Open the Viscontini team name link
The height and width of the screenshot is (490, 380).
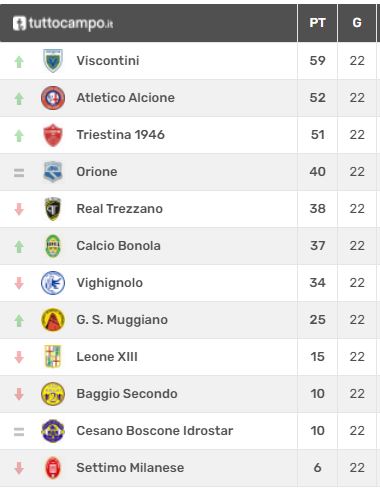108,61
